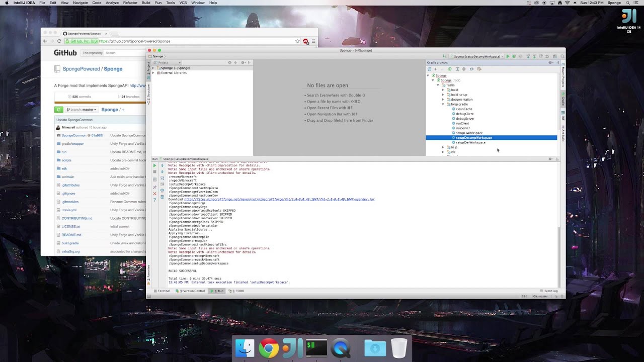Collapse the forgegradle task group

(443, 104)
